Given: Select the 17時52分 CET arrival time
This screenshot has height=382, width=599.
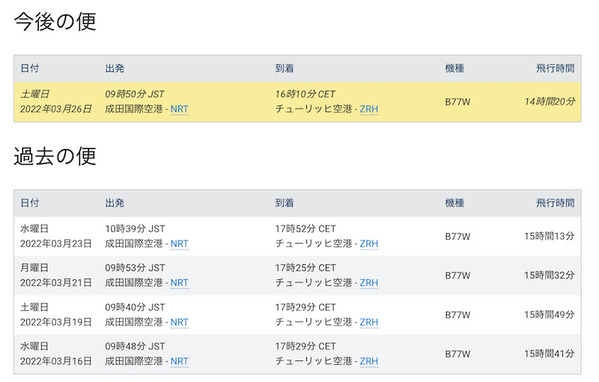Looking at the screenshot, I should pos(305,228).
